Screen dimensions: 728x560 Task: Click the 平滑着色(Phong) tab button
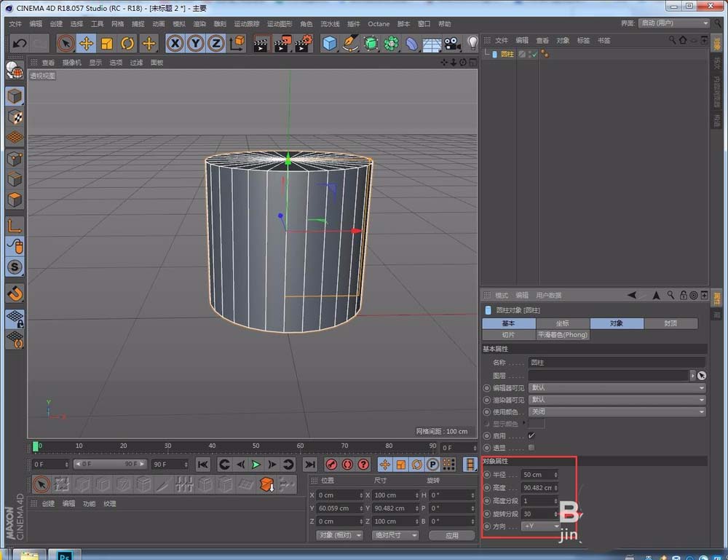coord(563,335)
